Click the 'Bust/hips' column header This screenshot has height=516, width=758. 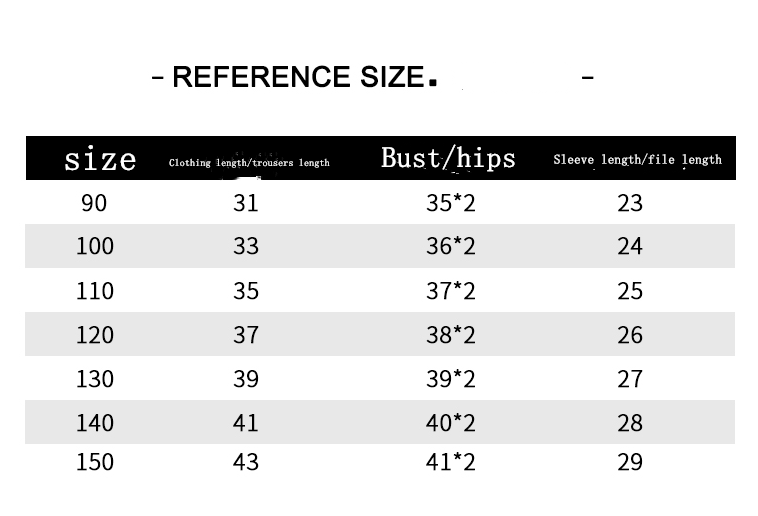(448, 158)
